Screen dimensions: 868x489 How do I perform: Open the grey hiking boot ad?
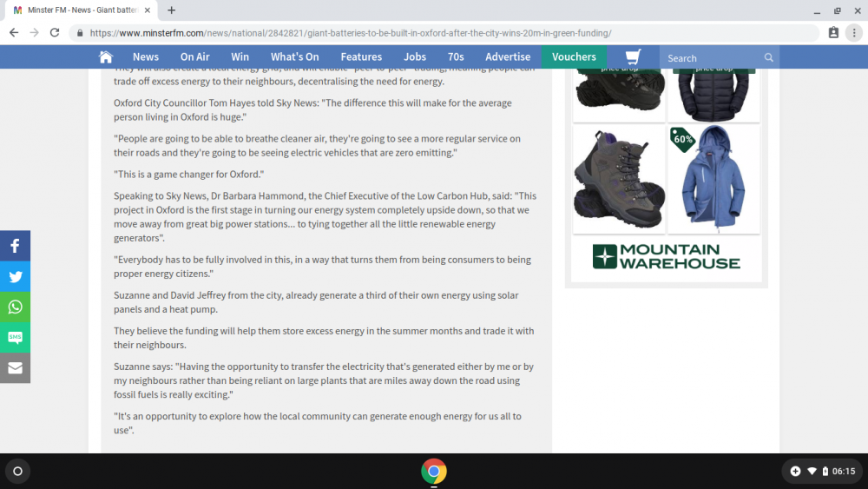[x=619, y=179]
